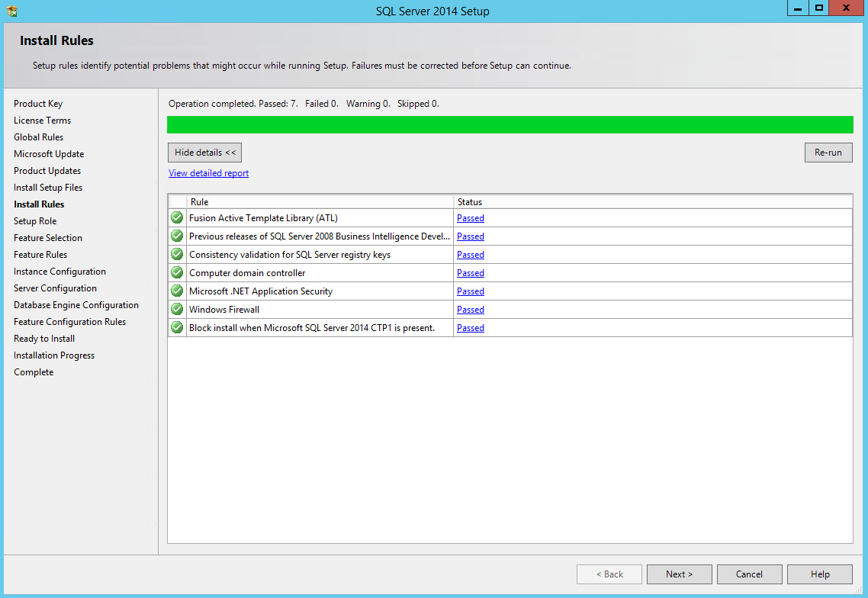Click the status icon for Microsoft .NET Application Security
Viewport: 868px width, 598px height.
[176, 291]
